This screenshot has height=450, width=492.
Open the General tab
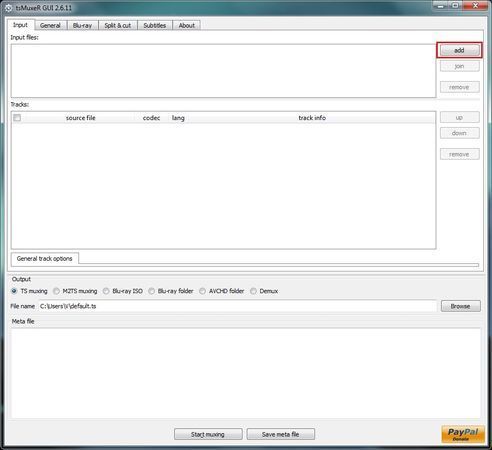(x=50, y=25)
